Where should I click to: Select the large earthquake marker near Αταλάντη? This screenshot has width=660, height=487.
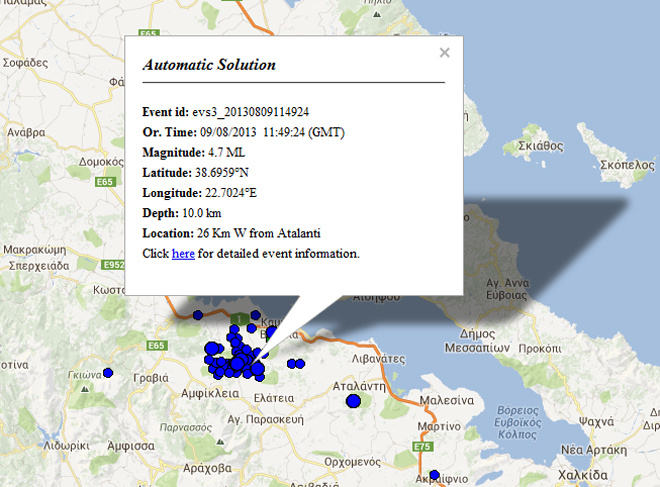coord(352,401)
